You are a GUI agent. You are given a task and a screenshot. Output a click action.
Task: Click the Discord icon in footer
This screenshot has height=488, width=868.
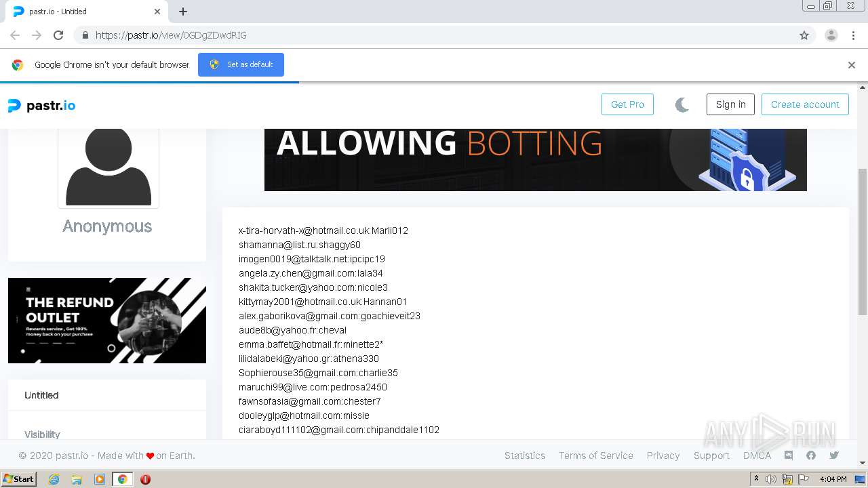(x=789, y=455)
